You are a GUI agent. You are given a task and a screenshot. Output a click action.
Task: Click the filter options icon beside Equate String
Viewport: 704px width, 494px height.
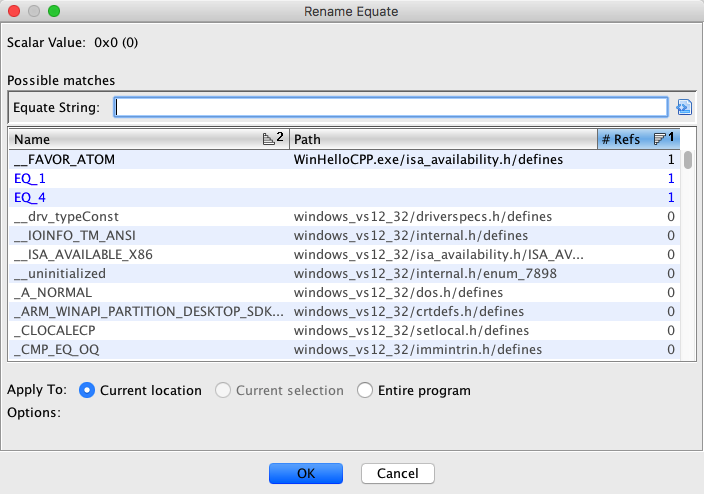tap(684, 108)
